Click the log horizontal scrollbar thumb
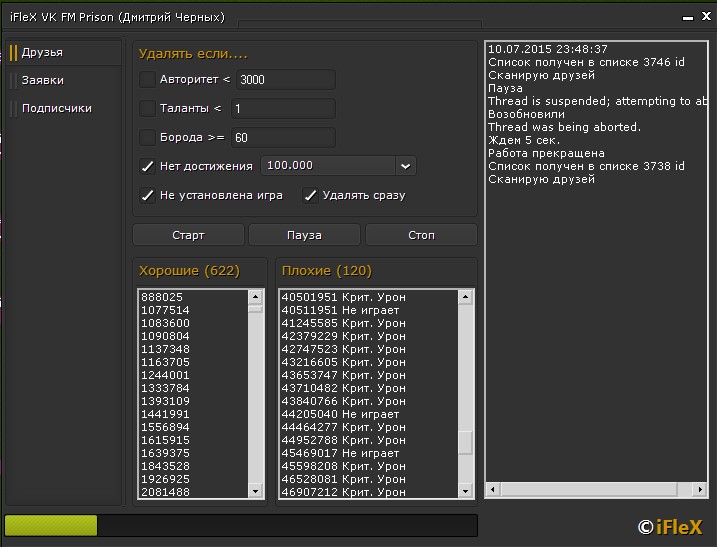Viewport: 717px width, 547px height. [x=589, y=489]
